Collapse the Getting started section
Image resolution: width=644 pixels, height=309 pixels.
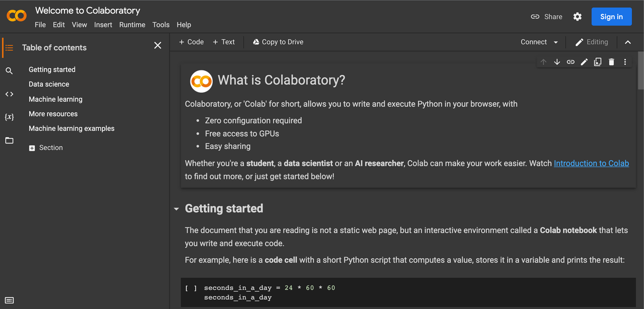pyautogui.click(x=176, y=209)
